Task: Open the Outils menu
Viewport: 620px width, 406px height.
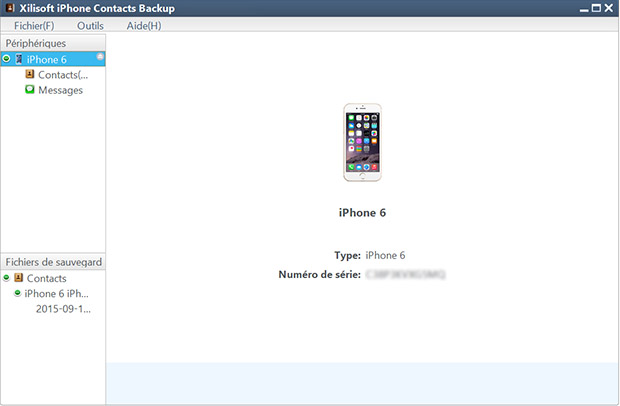Action: click(90, 26)
